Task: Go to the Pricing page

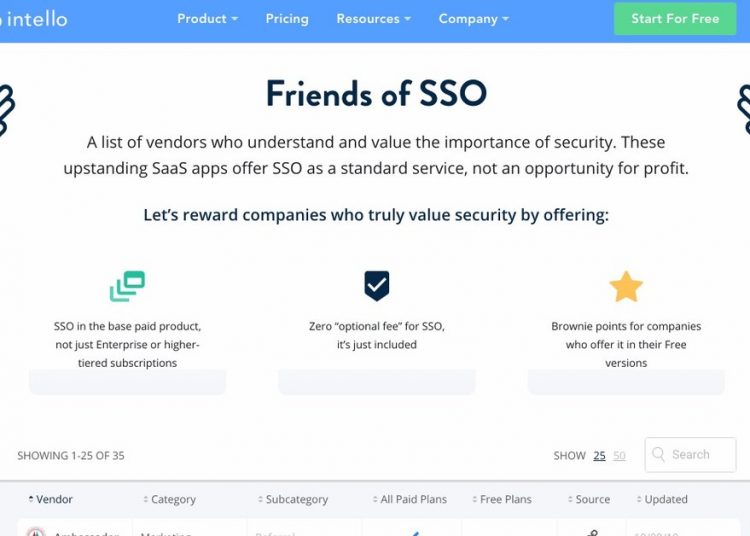Action: tap(287, 19)
